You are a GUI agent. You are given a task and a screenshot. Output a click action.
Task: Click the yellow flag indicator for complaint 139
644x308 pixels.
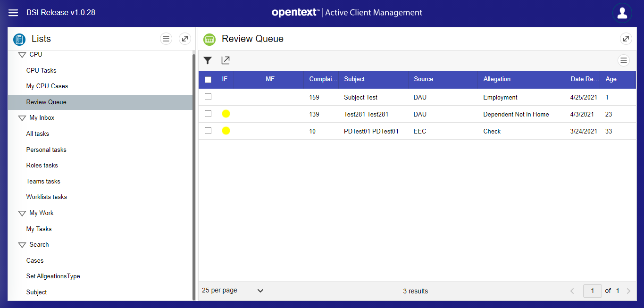click(226, 114)
